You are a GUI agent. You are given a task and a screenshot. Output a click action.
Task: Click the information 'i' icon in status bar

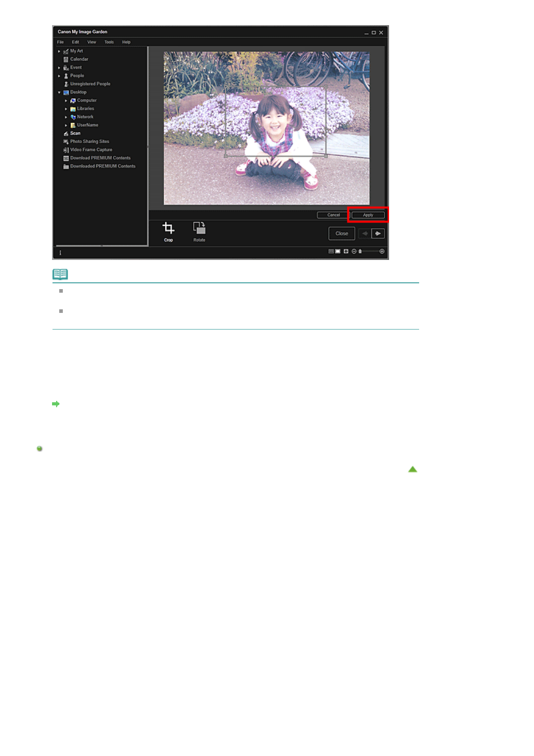coord(61,253)
